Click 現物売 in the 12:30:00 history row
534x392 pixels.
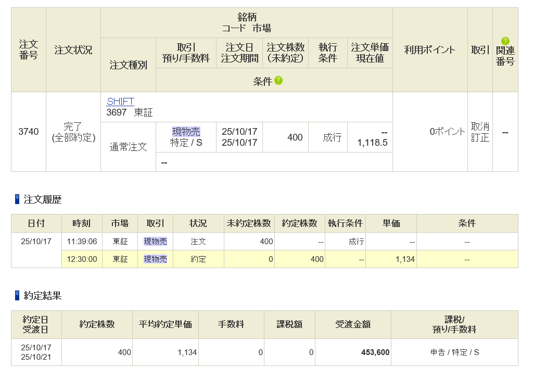pos(155,259)
